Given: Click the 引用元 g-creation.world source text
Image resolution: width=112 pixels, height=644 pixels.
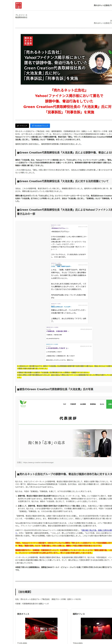Looking at the screenshot, I should (x=35, y=462).
